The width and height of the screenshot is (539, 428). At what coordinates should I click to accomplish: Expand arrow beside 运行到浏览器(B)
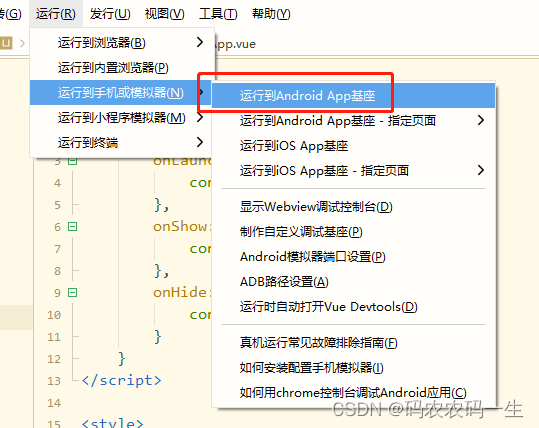(x=200, y=42)
